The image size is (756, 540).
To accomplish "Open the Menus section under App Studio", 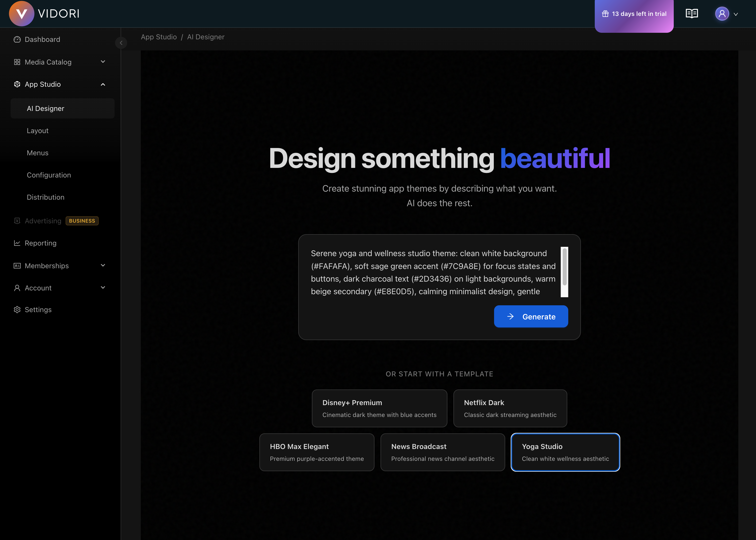I will tap(37, 153).
